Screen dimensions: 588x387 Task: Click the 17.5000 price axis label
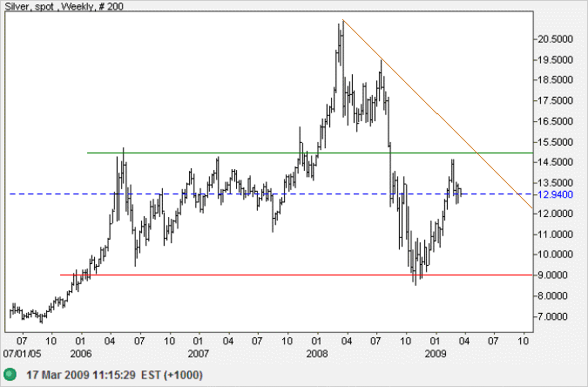(x=556, y=100)
